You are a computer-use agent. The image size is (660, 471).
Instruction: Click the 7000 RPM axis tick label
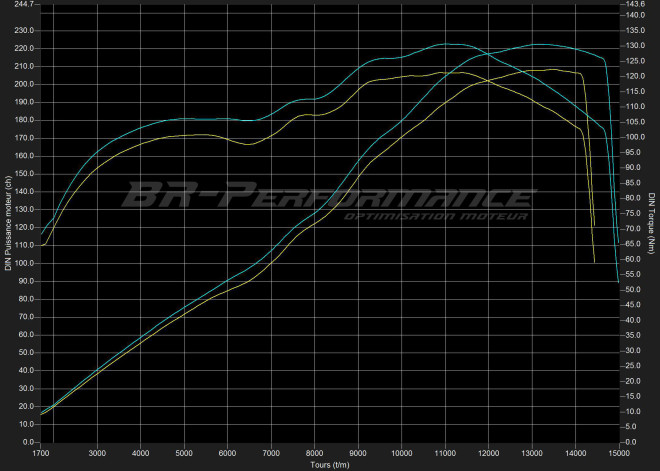[x=271, y=453]
